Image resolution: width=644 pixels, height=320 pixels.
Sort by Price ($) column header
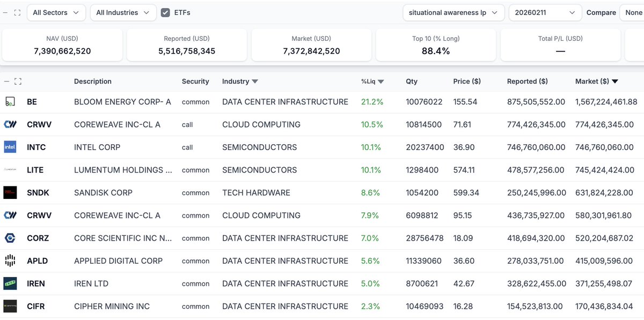(x=467, y=81)
